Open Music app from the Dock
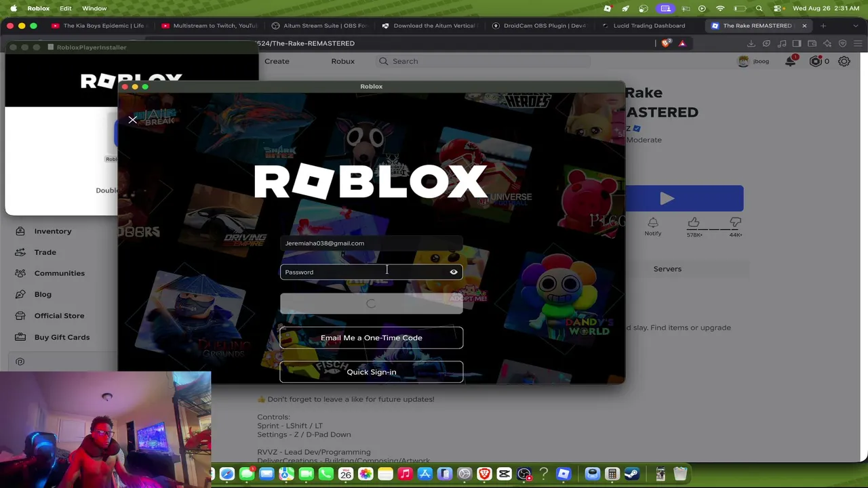 click(x=405, y=474)
